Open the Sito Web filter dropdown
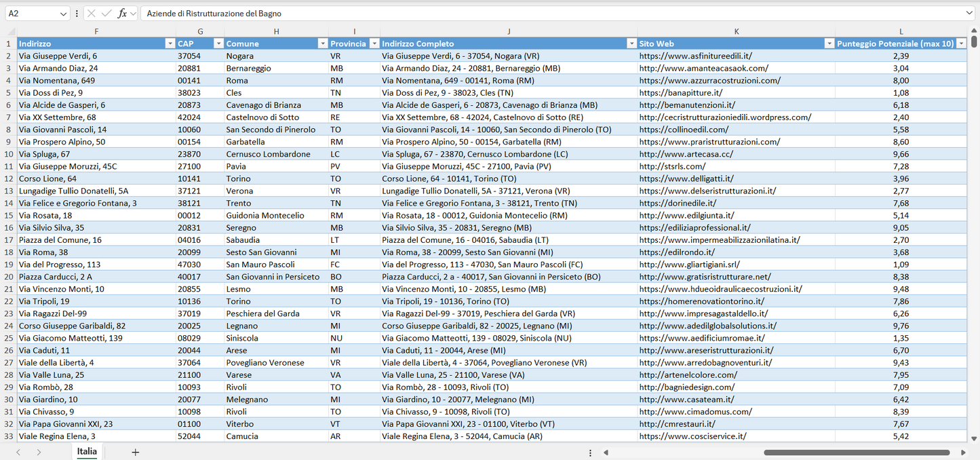The height and width of the screenshot is (460, 980). (829, 43)
